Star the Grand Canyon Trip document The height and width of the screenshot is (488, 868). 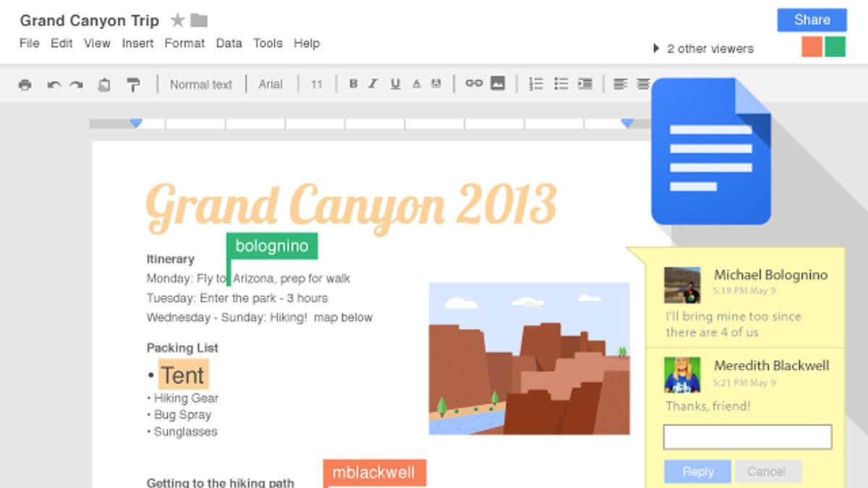tap(177, 20)
